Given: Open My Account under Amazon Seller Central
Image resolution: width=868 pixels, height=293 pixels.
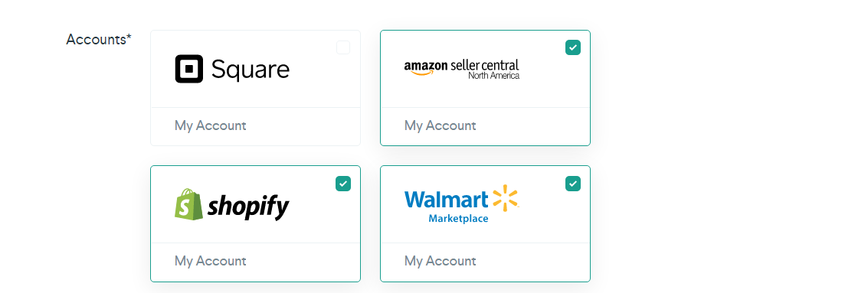Looking at the screenshot, I should (440, 125).
